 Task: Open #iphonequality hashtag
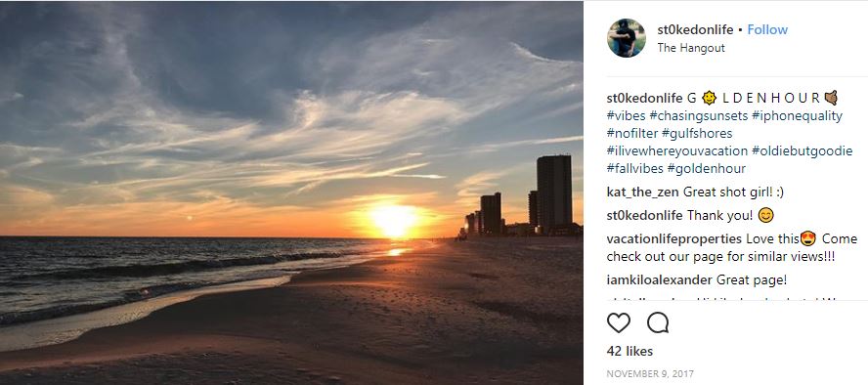[x=798, y=116]
